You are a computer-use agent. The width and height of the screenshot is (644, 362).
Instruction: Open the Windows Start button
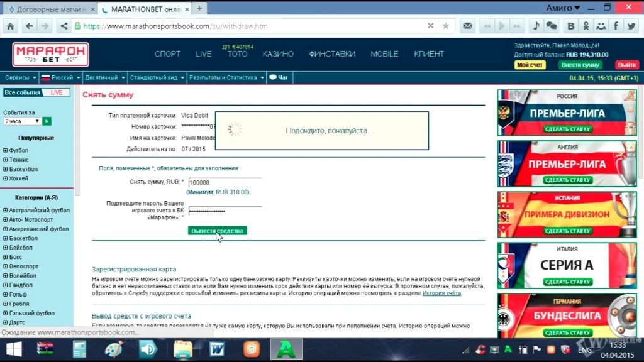tap(14, 349)
